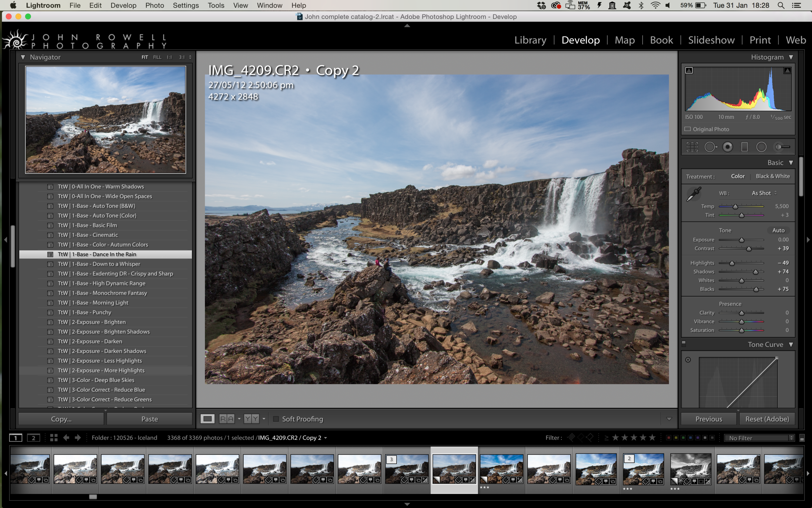Hide the filmstrip using bottom arrow

tap(407, 504)
